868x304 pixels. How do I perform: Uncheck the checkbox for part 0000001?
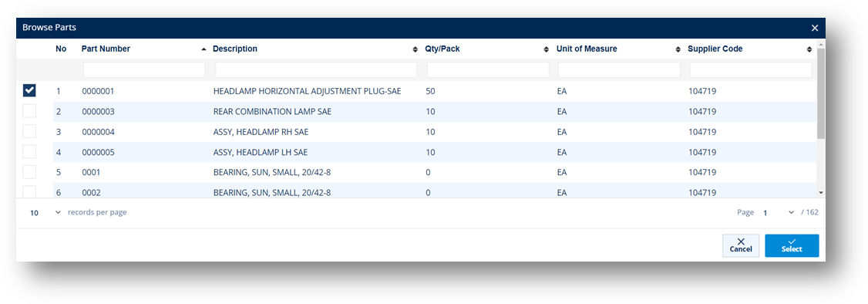(29, 90)
